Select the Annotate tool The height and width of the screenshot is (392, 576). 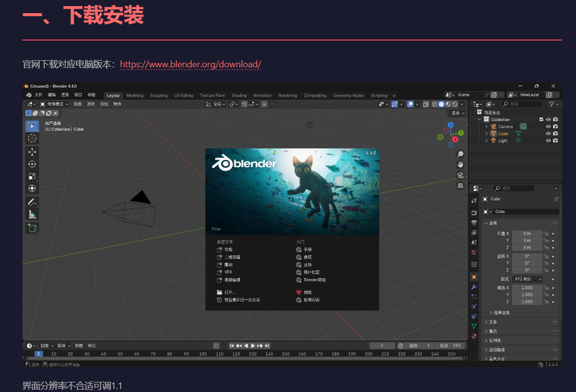click(32, 202)
